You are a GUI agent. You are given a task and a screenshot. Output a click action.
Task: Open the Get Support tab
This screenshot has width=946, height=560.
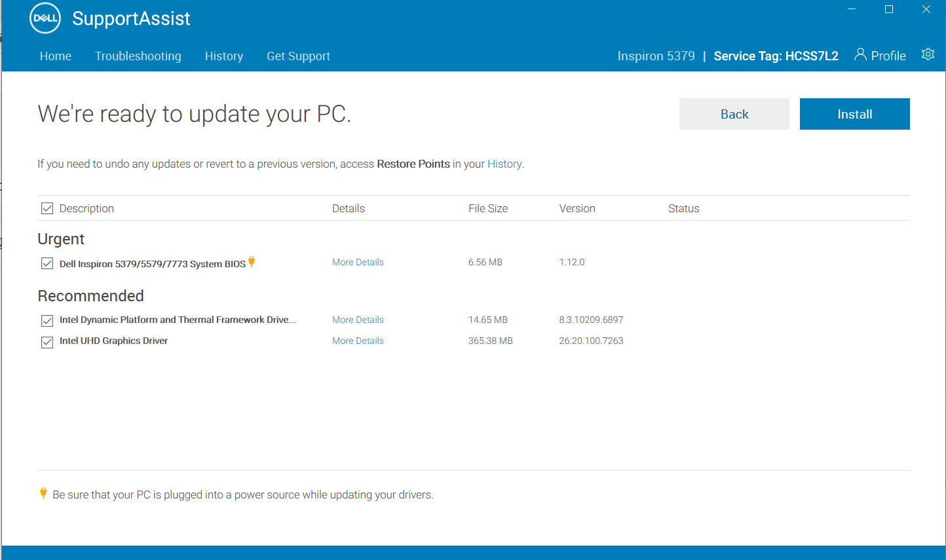pos(298,56)
